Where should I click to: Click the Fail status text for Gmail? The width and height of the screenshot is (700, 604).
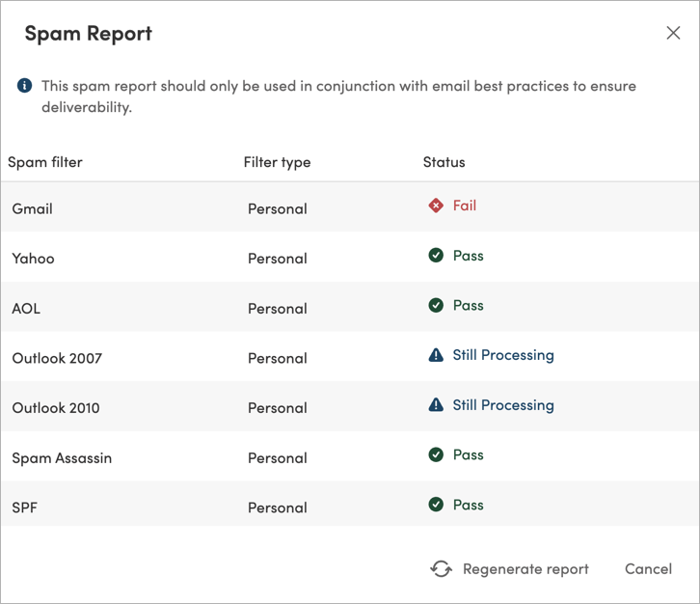point(465,206)
